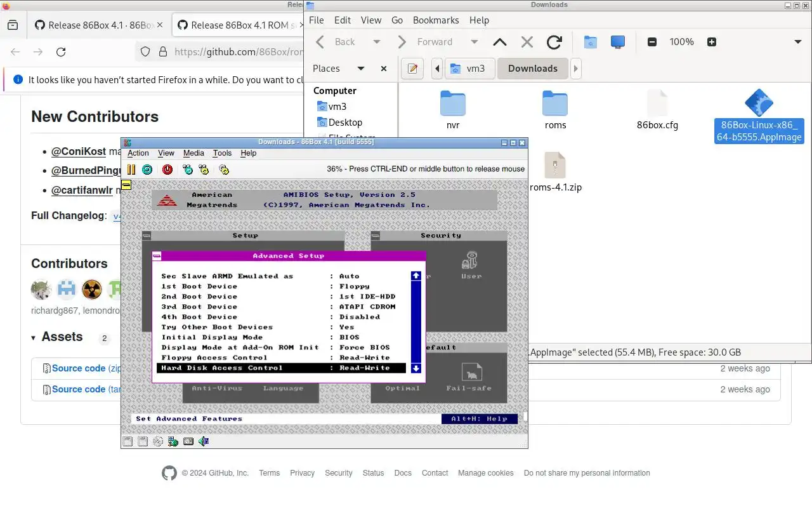This screenshot has height=508, width=812.
Task: Select 86Box-Linux-x86_64 AppImage file
Action: 759,117
